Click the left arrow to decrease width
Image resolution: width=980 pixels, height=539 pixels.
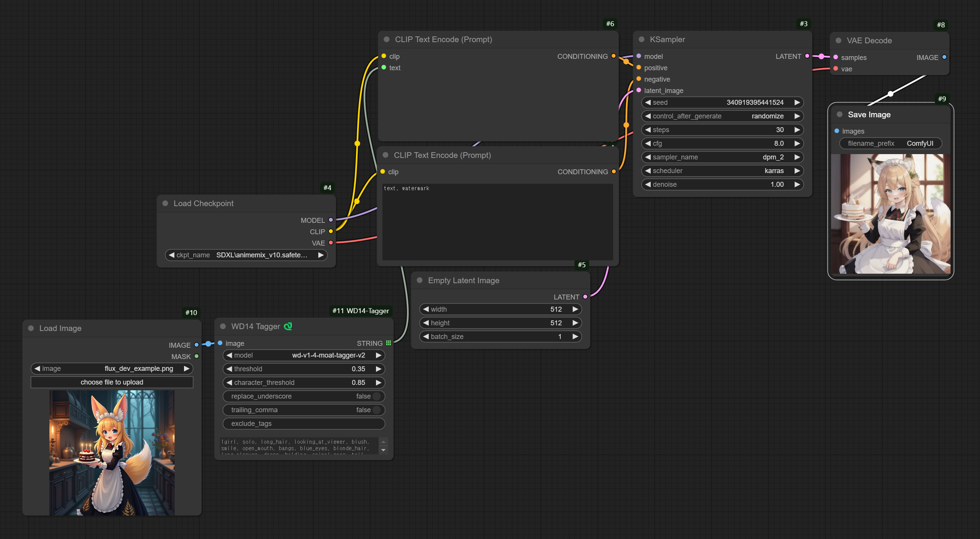click(426, 309)
